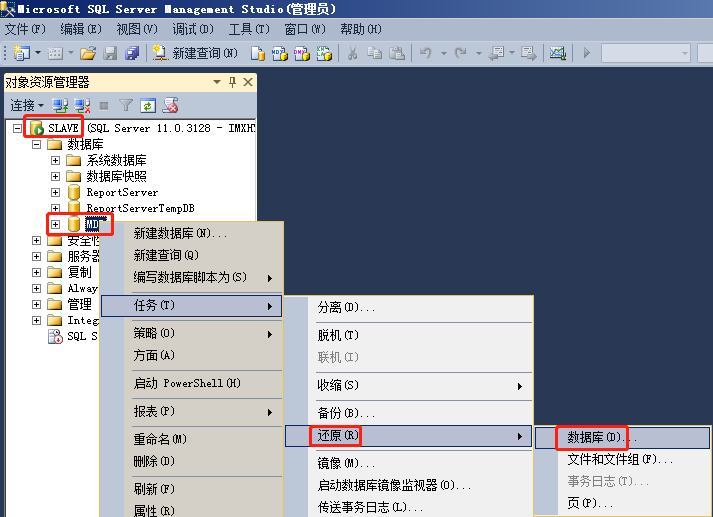Open 编写数据库脚本为(S) submenu
Screen dimensions: 713x517
click(191, 277)
